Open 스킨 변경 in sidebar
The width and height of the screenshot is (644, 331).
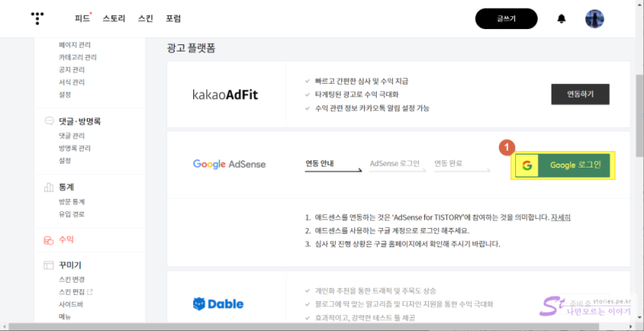(x=72, y=279)
